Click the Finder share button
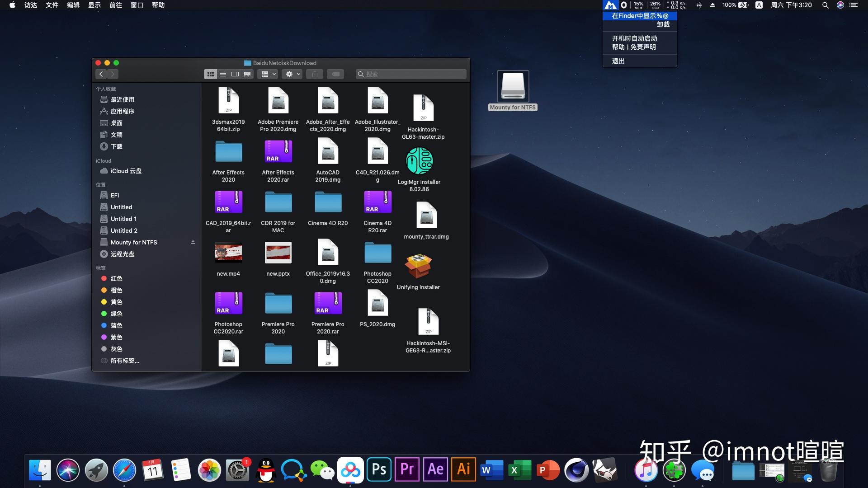Image resolution: width=868 pixels, height=488 pixels. [x=315, y=74]
